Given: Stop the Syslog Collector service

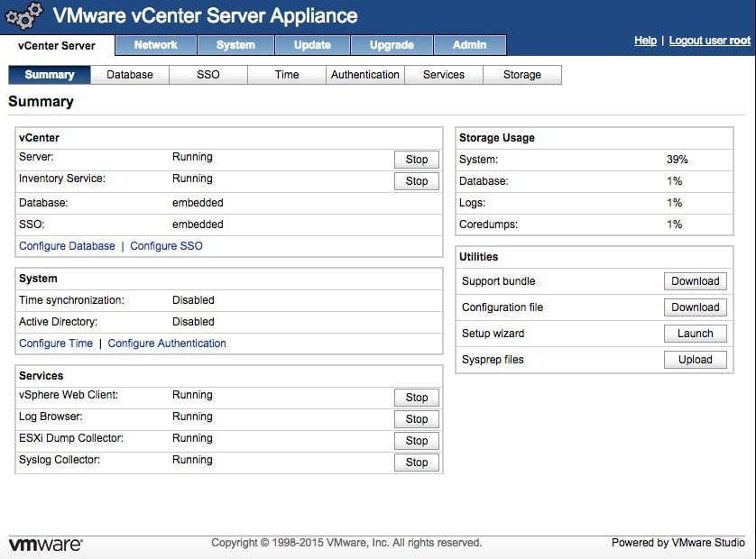Looking at the screenshot, I should (x=416, y=463).
